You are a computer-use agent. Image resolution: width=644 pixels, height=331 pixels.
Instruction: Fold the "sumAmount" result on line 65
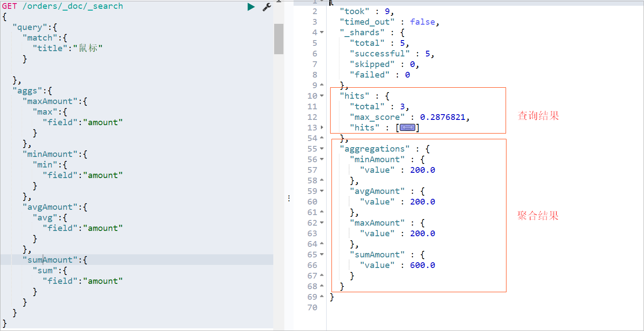322,254
